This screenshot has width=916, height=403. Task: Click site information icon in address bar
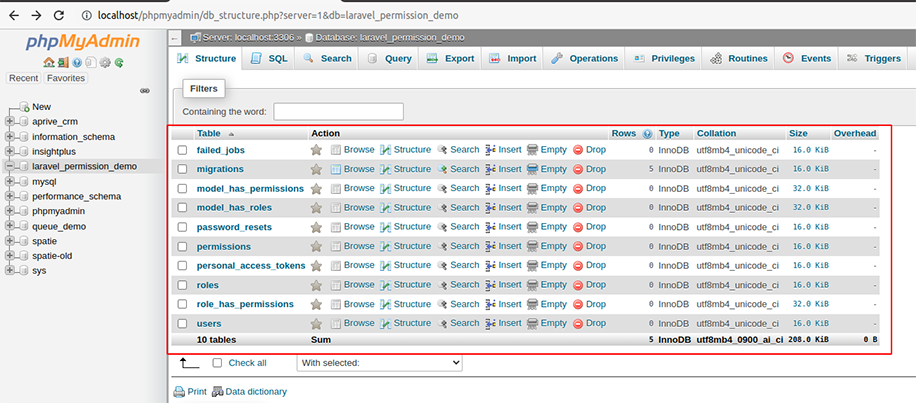coord(85,15)
